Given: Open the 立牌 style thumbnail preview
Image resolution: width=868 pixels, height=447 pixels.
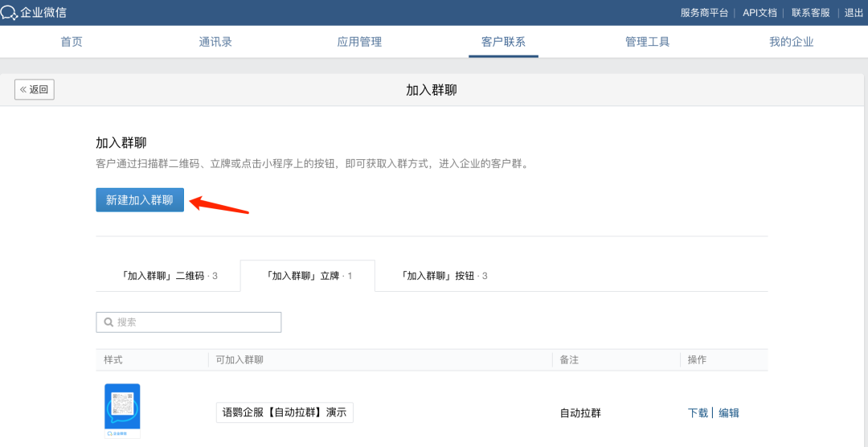Looking at the screenshot, I should pos(122,411).
